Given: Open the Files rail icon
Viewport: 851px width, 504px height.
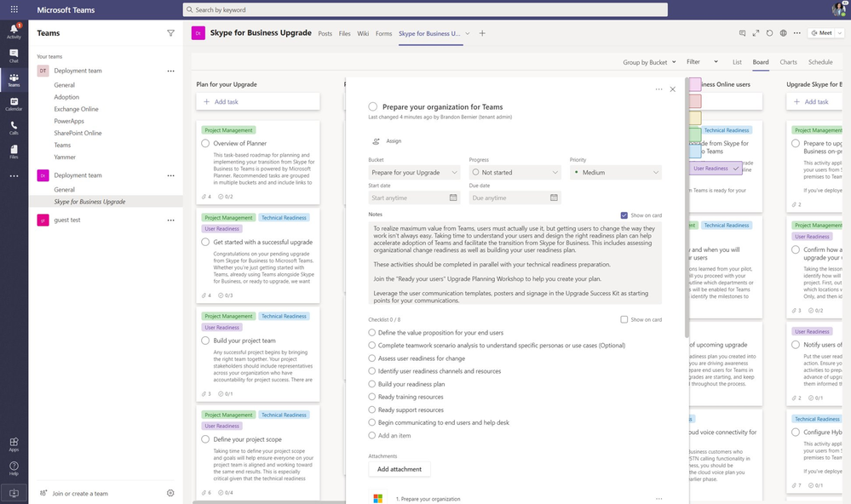Looking at the screenshot, I should (14, 152).
